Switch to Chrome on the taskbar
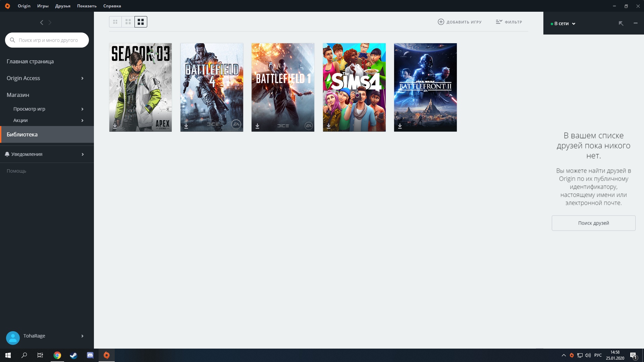 point(57,355)
